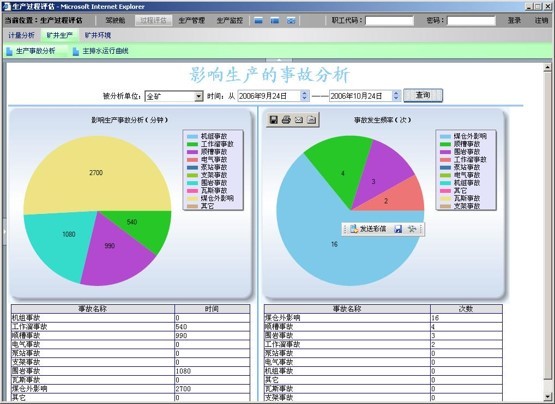Click the blue save icon in floating toolbar
This screenshot has height=404, width=555.
(398, 229)
